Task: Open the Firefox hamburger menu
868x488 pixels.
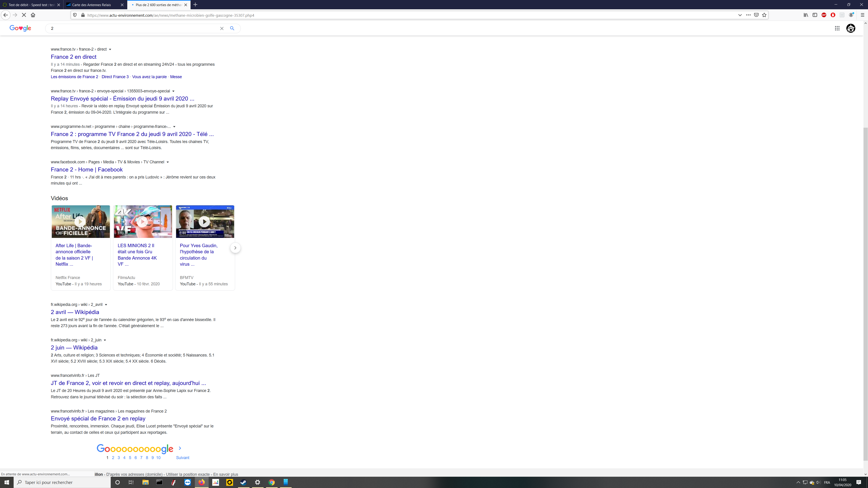Action: point(862,15)
